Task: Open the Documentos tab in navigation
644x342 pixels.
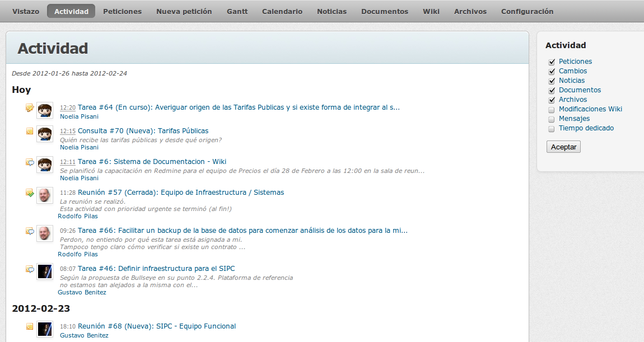Action: (385, 12)
